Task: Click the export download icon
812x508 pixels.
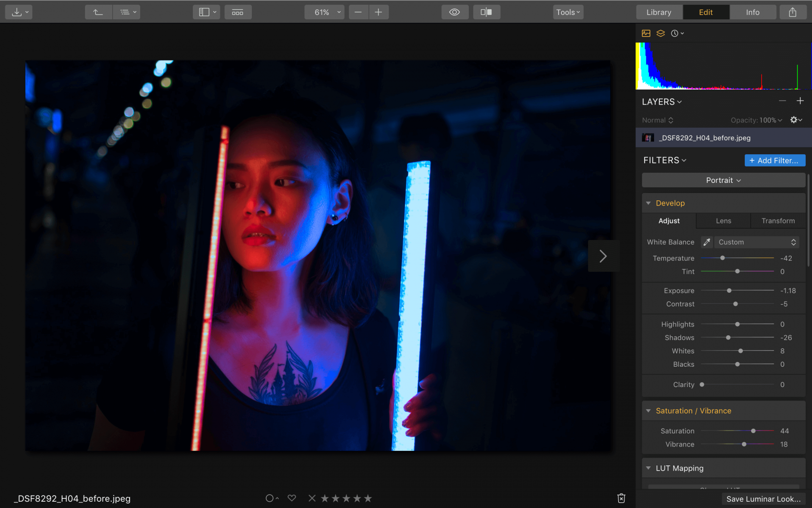Action: pyautogui.click(x=16, y=12)
